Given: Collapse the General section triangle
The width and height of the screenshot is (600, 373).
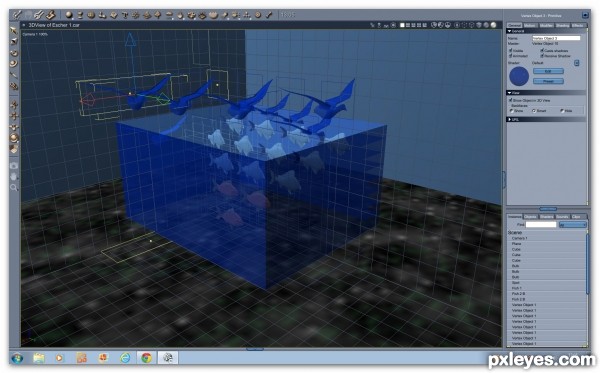Looking at the screenshot, I should pos(510,31).
